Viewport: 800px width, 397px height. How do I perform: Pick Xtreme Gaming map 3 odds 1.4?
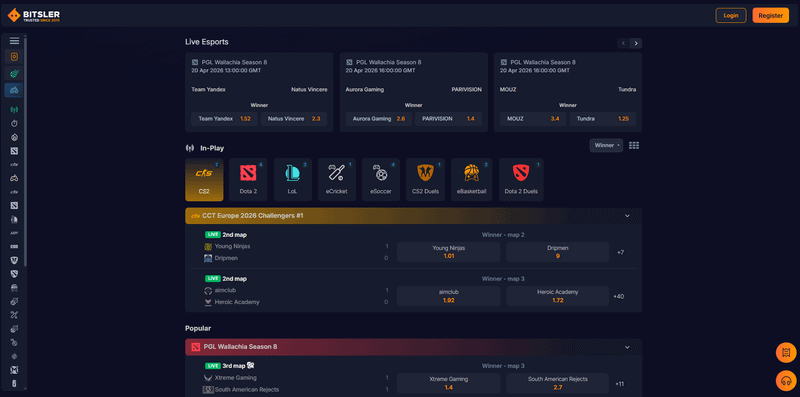click(448, 384)
